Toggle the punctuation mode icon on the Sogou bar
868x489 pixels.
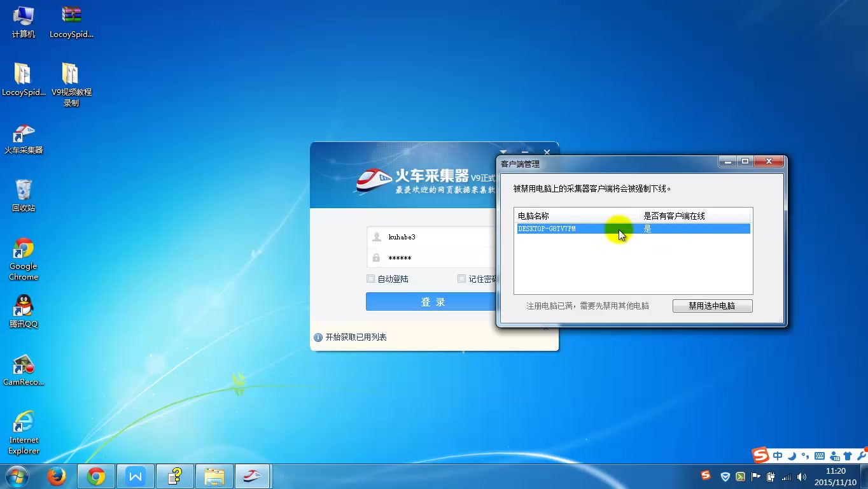click(806, 456)
